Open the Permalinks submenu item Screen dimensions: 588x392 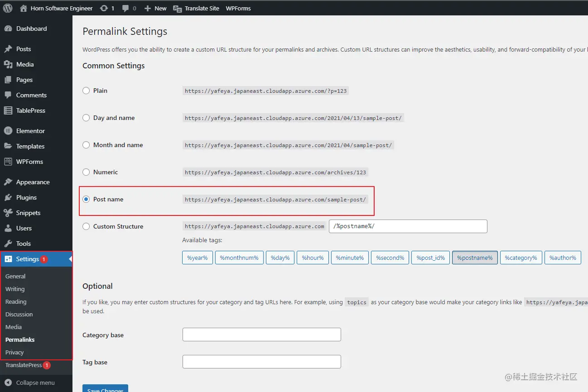pyautogui.click(x=20, y=339)
